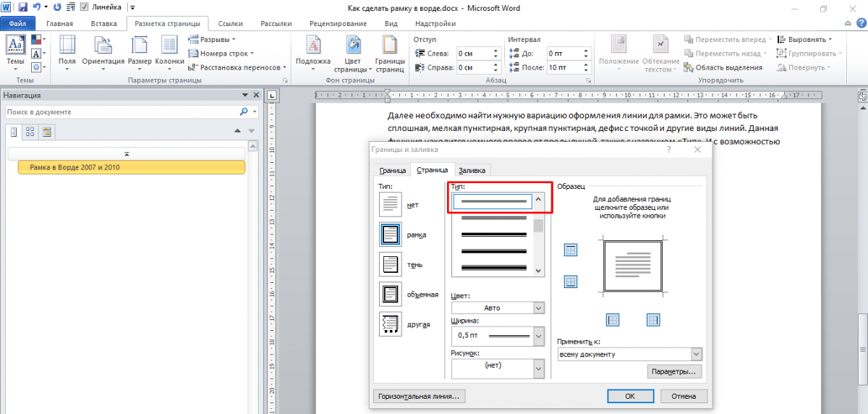Toggle bottom border button beside preview

[x=570, y=282]
